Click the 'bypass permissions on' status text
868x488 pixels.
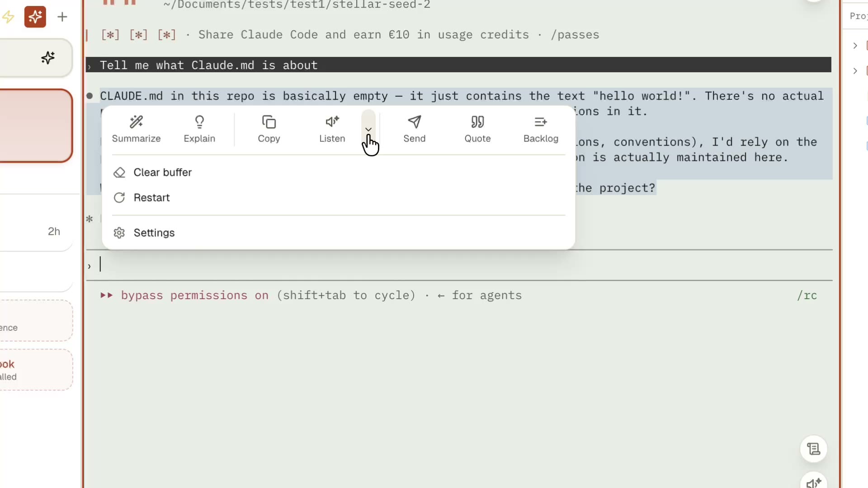pyautogui.click(x=195, y=296)
